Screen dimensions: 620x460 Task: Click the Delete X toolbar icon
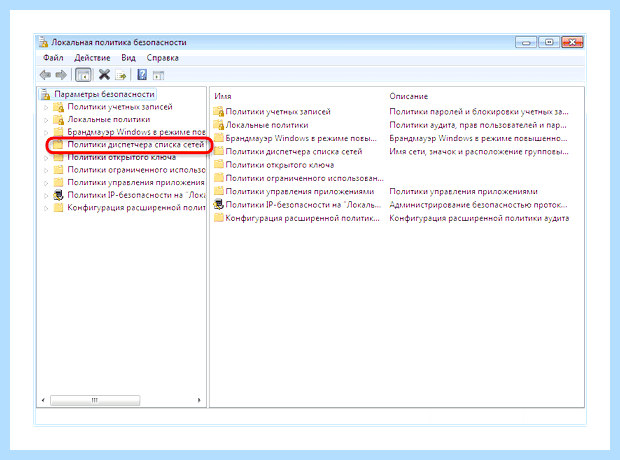tap(104, 74)
